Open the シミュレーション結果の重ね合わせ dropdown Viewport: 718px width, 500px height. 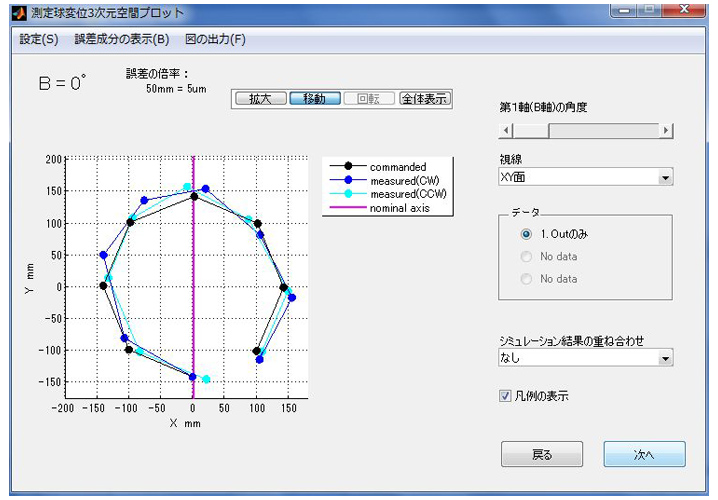pos(586,358)
